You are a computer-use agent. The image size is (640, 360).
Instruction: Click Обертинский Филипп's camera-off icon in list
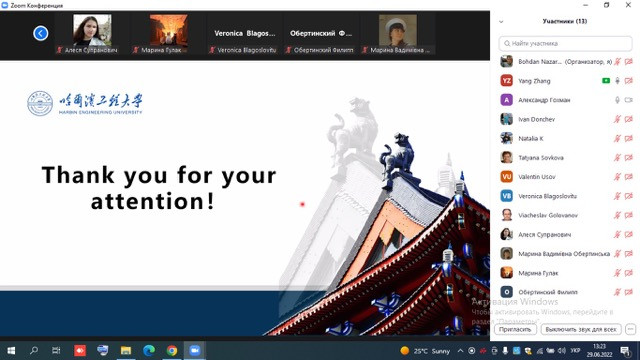click(629, 292)
